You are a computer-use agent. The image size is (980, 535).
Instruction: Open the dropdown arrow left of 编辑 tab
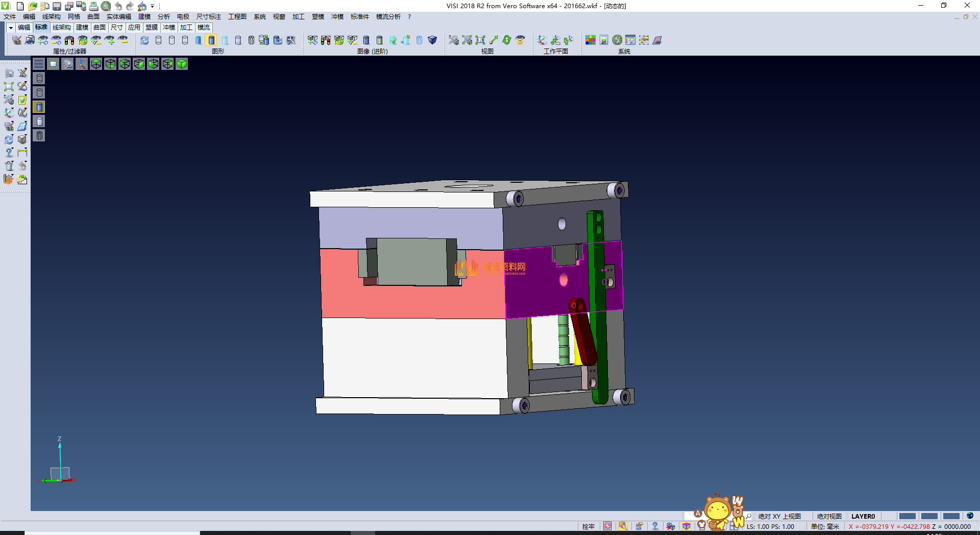[x=10, y=28]
